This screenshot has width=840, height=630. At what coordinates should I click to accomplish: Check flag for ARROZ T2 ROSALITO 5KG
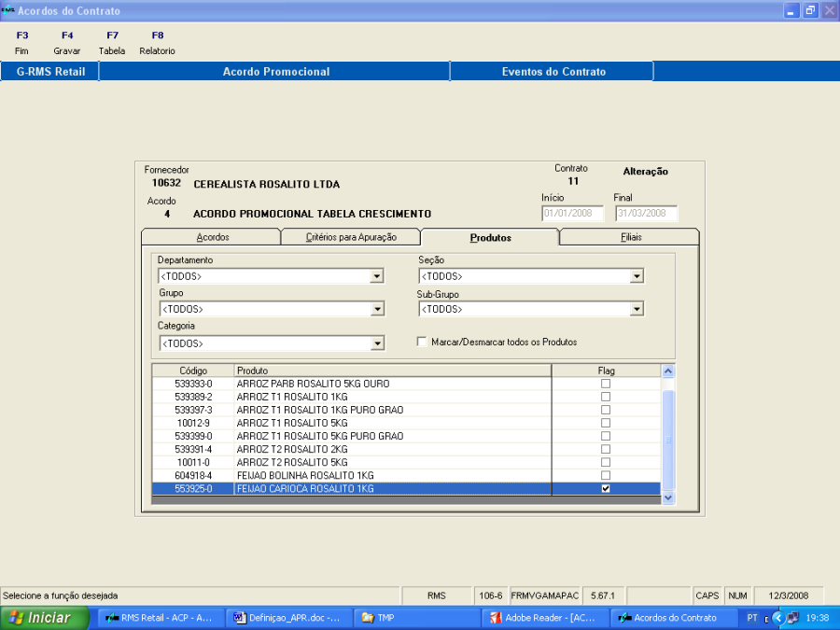pyautogui.click(x=606, y=462)
